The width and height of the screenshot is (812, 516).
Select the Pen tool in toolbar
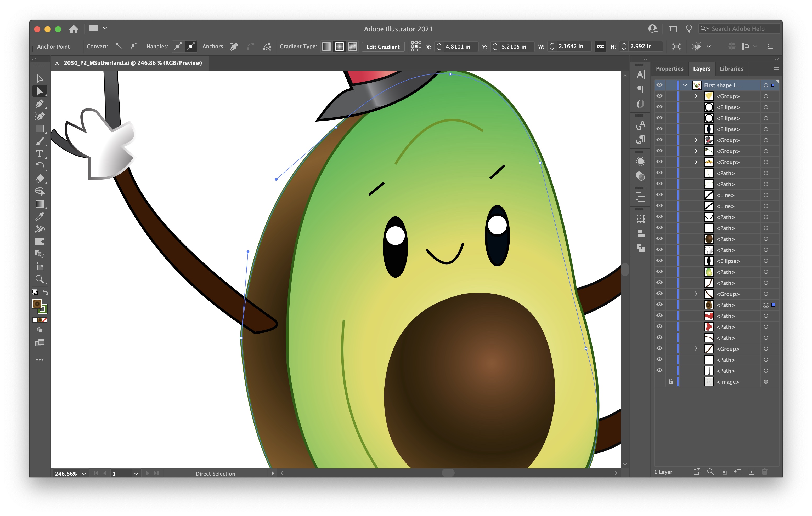point(40,104)
